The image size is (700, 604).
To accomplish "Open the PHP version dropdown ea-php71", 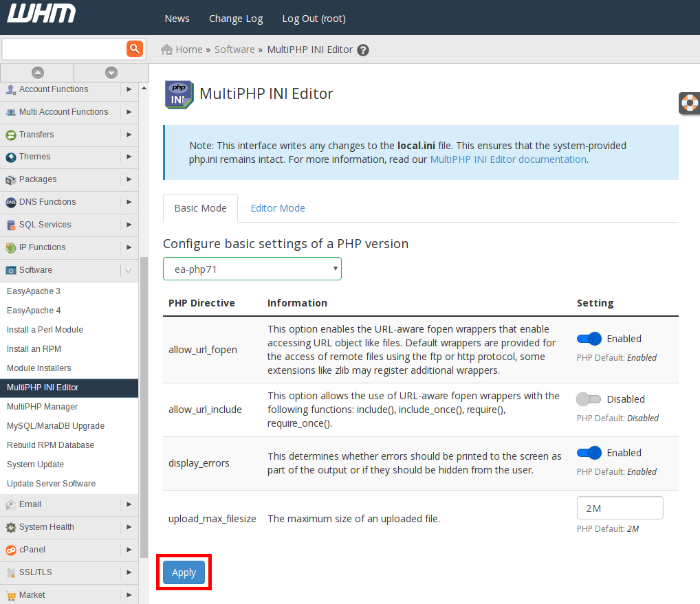I will [252, 269].
